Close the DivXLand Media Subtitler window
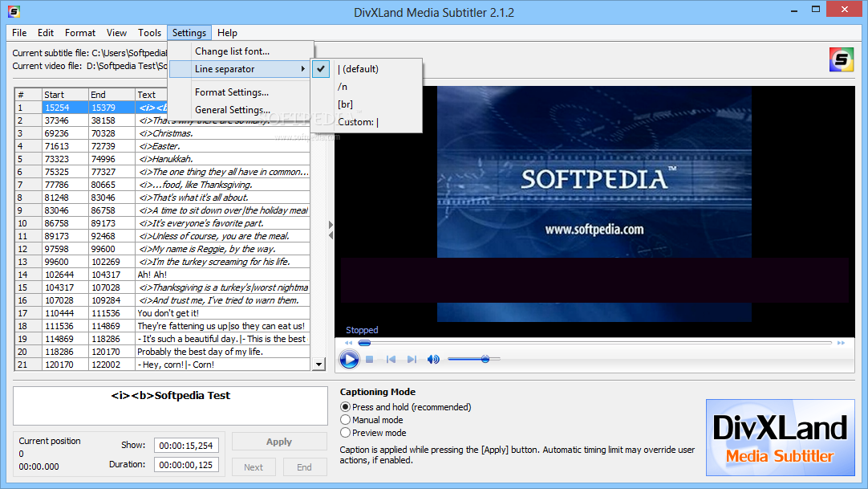 844,10
